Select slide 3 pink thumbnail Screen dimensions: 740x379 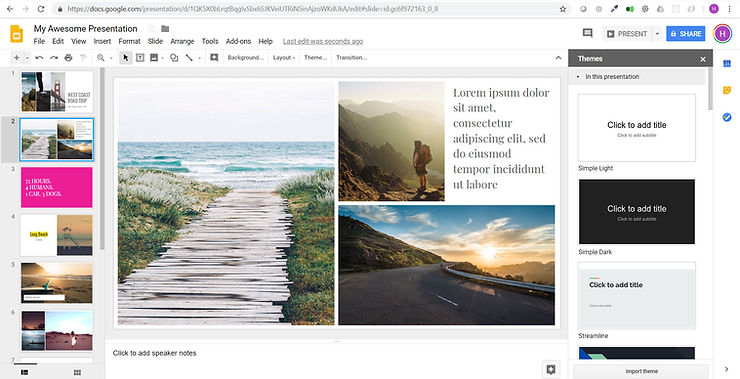click(57, 187)
